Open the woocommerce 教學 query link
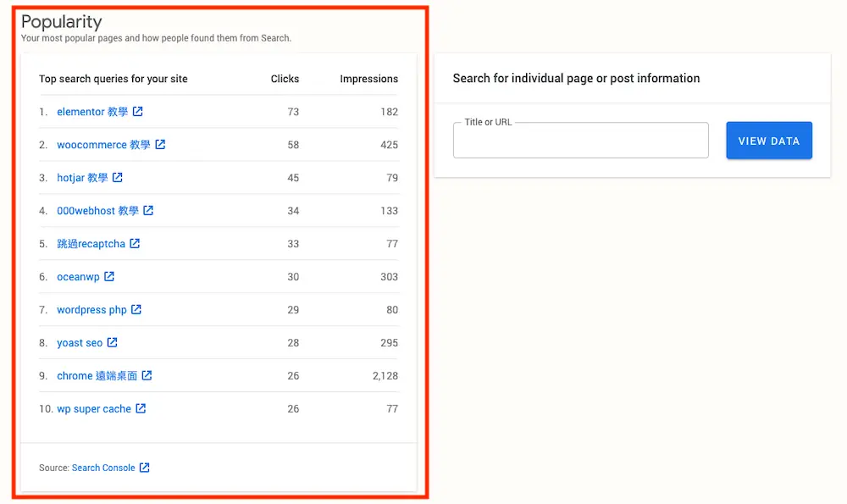The width and height of the screenshot is (847, 504). coord(103,145)
